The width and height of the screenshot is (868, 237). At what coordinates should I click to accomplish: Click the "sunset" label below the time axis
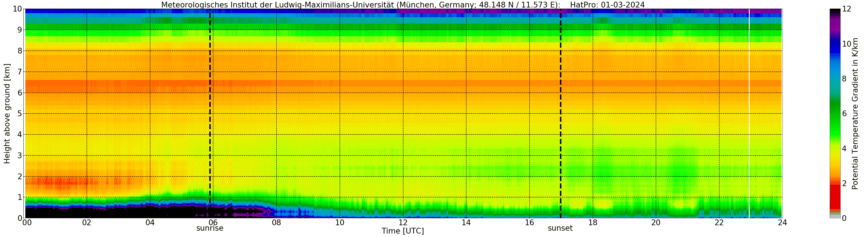coord(560,228)
